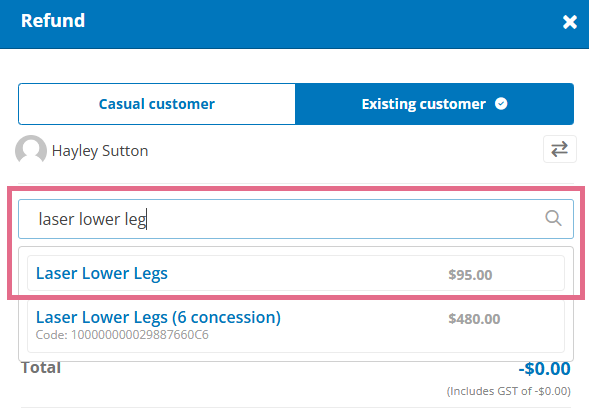The height and width of the screenshot is (413, 589).
Task: Click the Total label
Action: pyautogui.click(x=41, y=368)
